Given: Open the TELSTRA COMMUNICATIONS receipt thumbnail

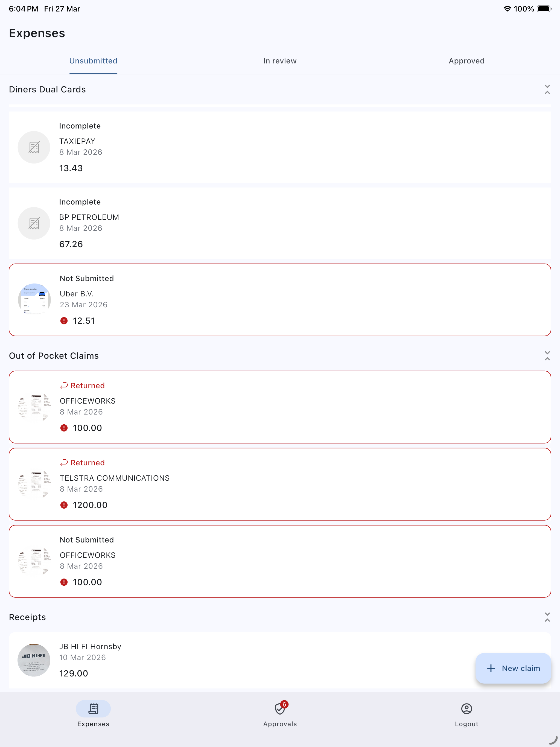Looking at the screenshot, I should (x=34, y=484).
